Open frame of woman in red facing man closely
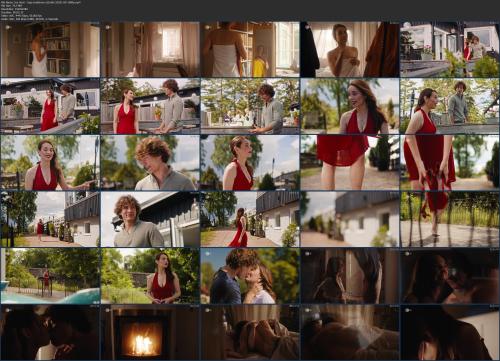Viewport: 500px width, 361px height. [x=150, y=106]
